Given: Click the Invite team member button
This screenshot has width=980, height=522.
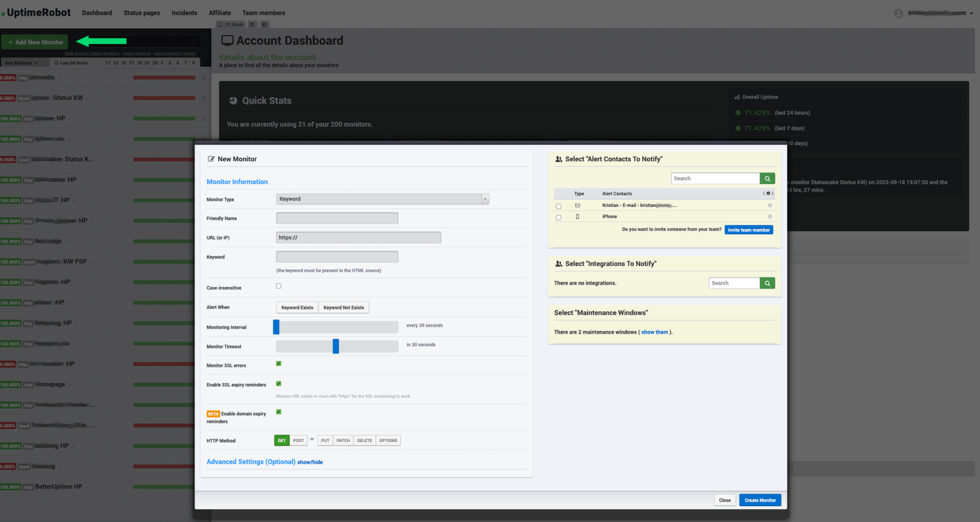Looking at the screenshot, I should 748,229.
